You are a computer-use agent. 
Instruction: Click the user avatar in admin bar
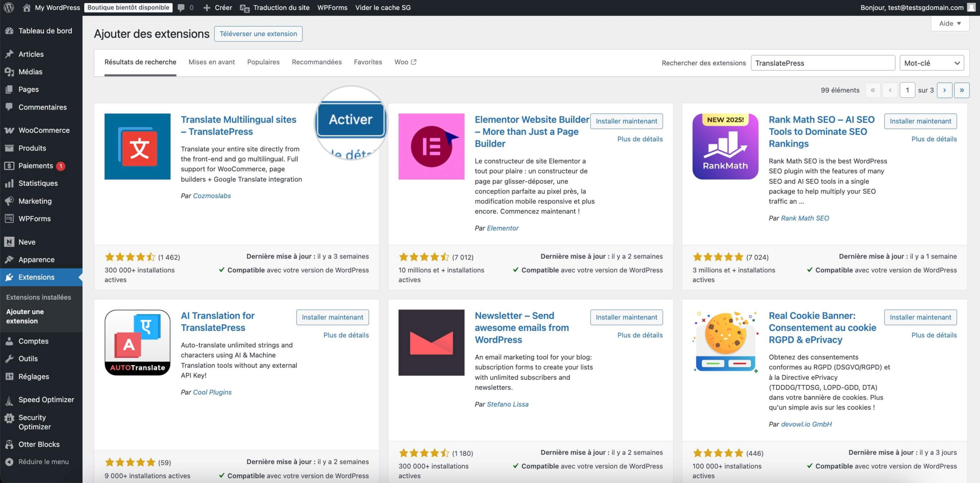coord(971,7)
